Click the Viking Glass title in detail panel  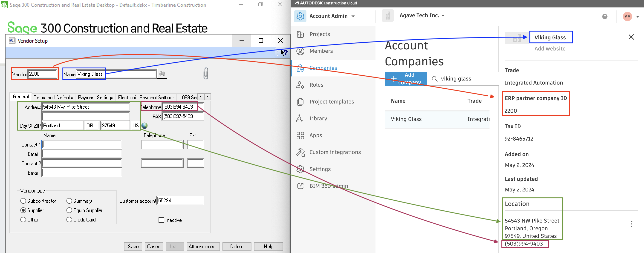(x=550, y=37)
